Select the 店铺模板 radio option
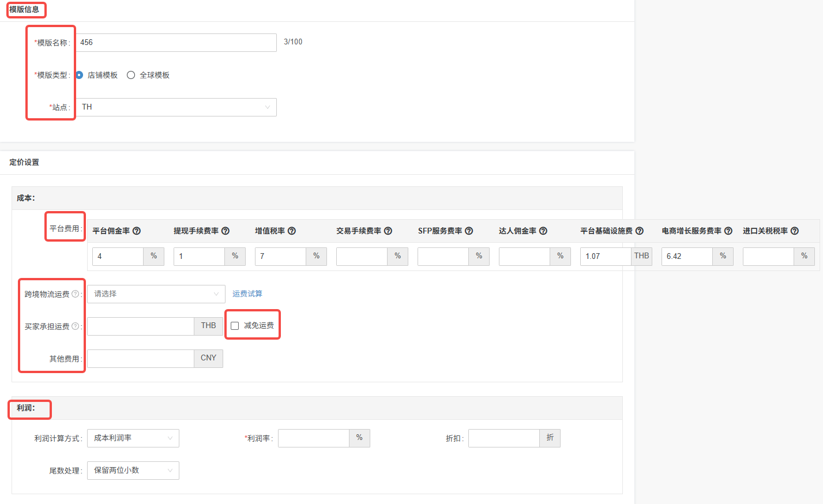Image resolution: width=823 pixels, height=504 pixels. point(80,75)
